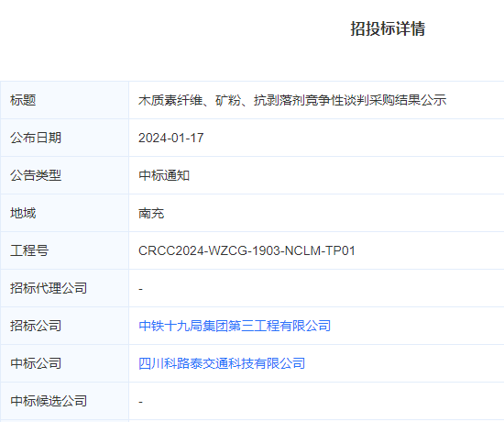Click the publish date value 2024-01-17
Viewport: 504px width, 422px height.
(171, 138)
